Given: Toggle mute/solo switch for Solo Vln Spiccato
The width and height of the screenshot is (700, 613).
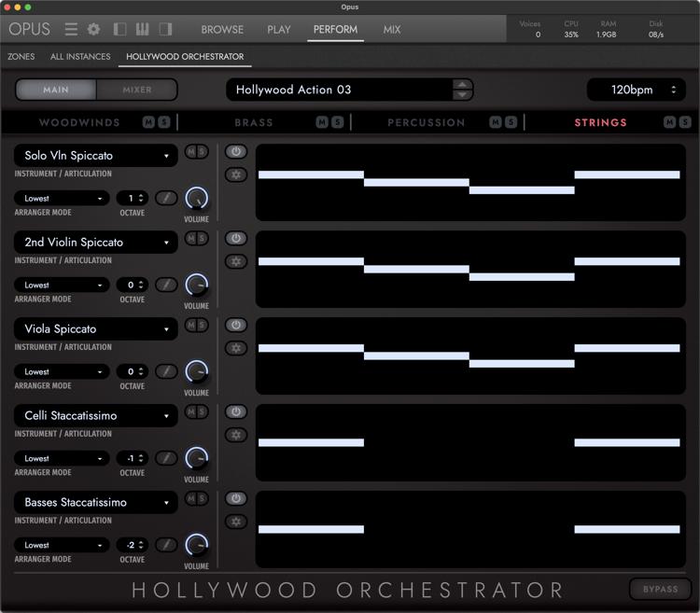Looking at the screenshot, I should coord(196,152).
